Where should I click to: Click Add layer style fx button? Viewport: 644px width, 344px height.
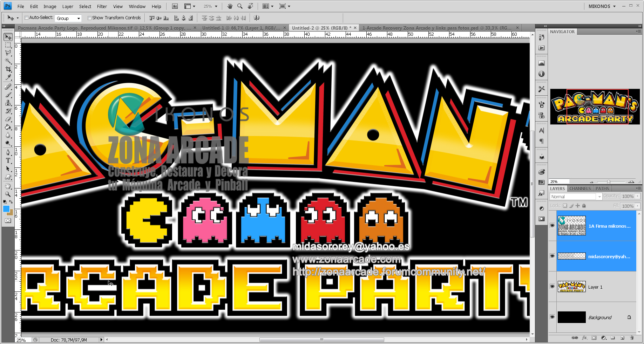(584, 338)
